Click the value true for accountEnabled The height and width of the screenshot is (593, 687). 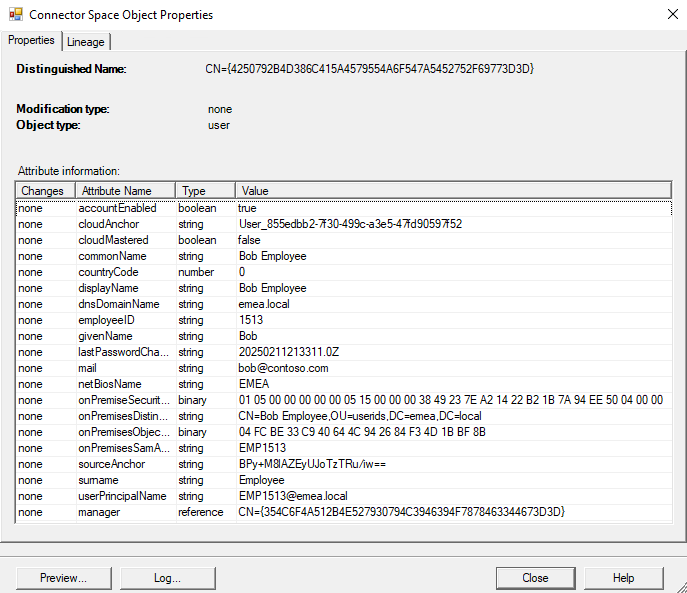[247, 208]
